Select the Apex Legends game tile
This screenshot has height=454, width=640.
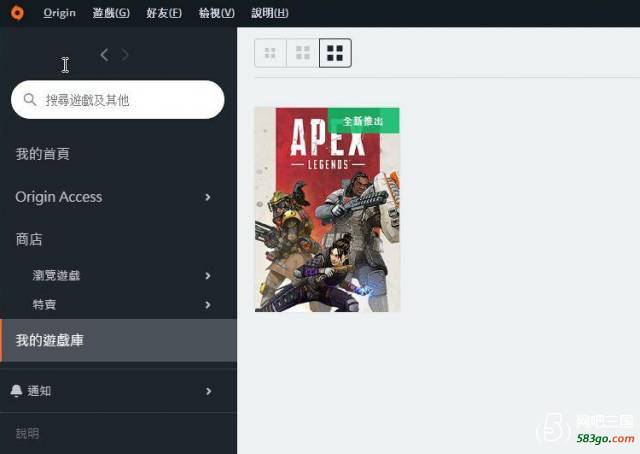(x=327, y=210)
